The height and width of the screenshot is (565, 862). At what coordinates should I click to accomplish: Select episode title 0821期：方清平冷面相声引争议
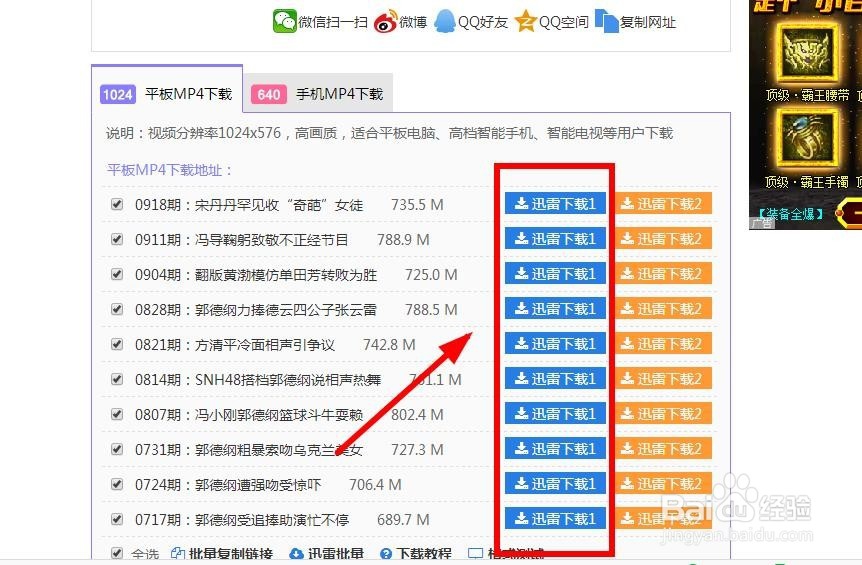(235, 345)
